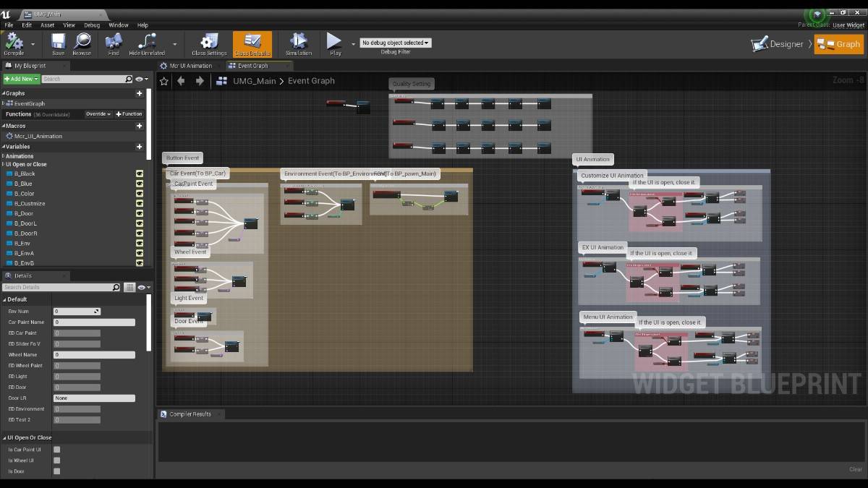Save the blueprint using the Save icon
868x488 pixels.
(x=59, y=41)
